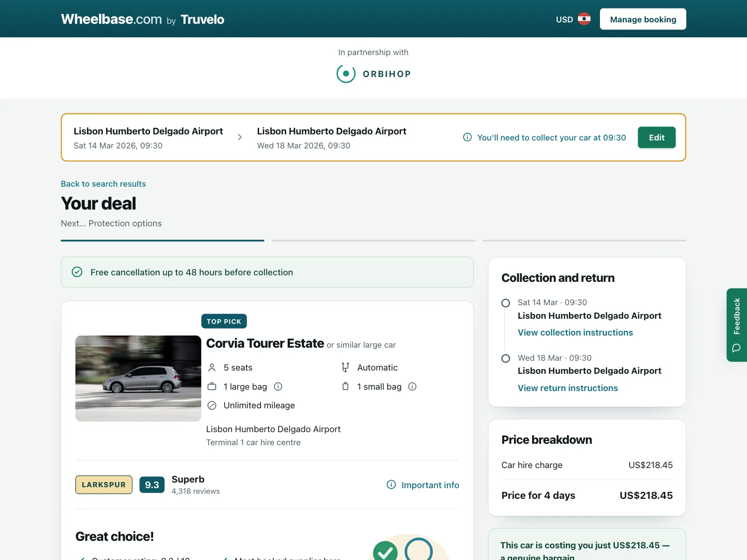Click the third progress step bar
747x560 pixels.
point(585,241)
